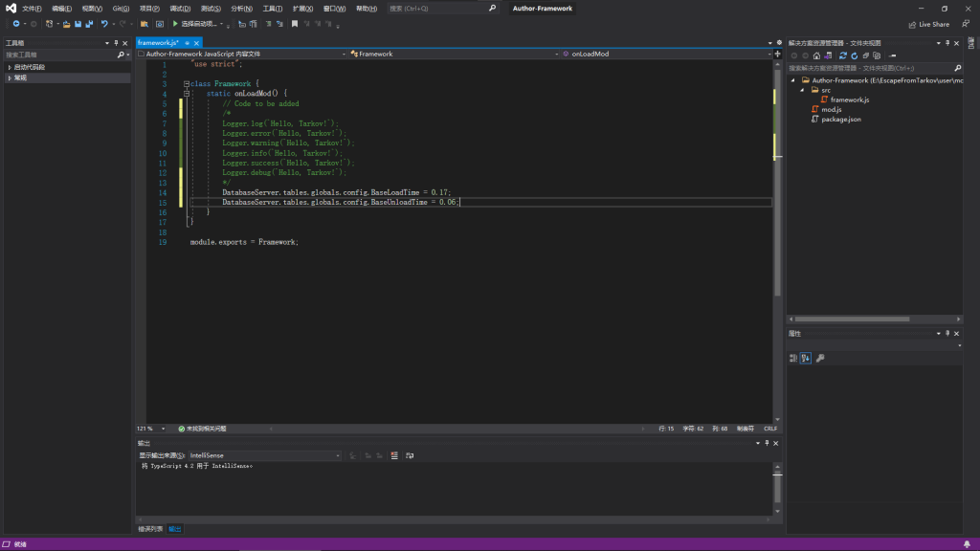The image size is (980, 551).
Task: Open mod.js in Solution Explorer
Action: click(832, 110)
